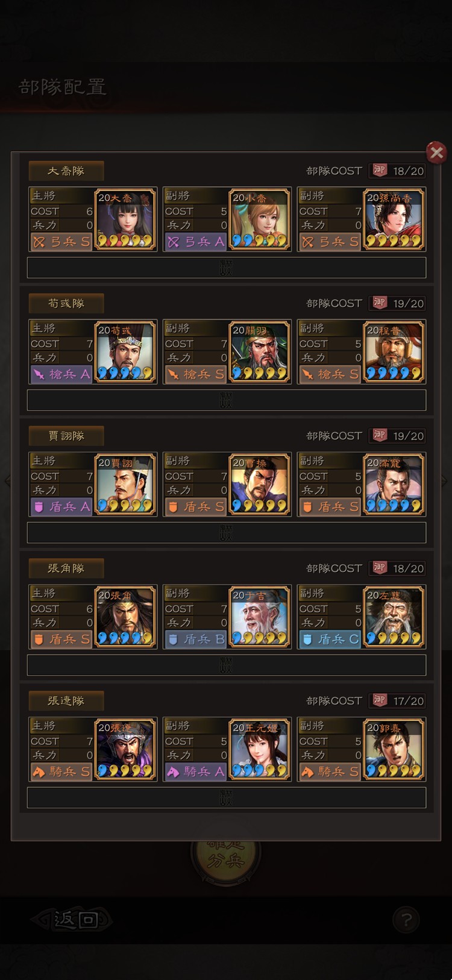Close the troop configuration popup
This screenshot has width=452, height=980.
pos(436,152)
